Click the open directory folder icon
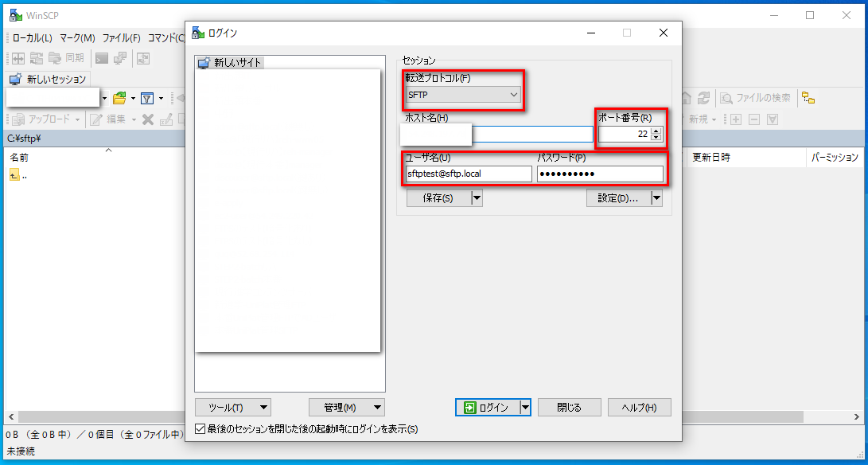The image size is (868, 465). pyautogui.click(x=119, y=99)
